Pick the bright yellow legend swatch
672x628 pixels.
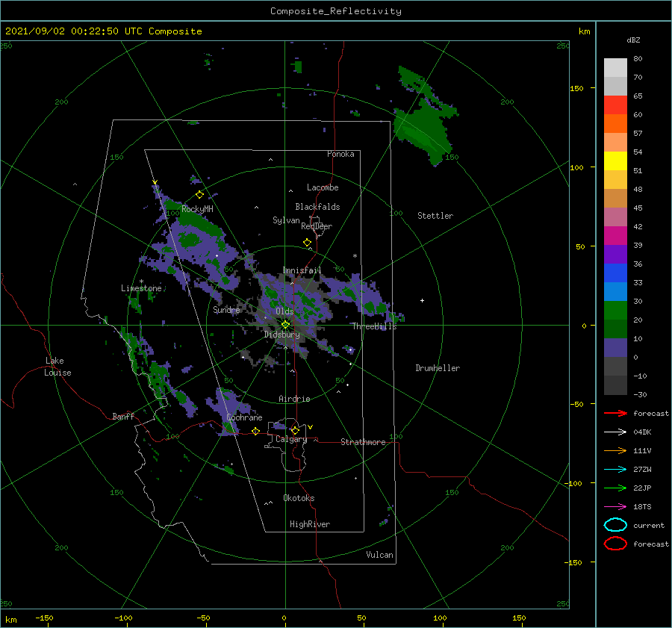point(615,161)
